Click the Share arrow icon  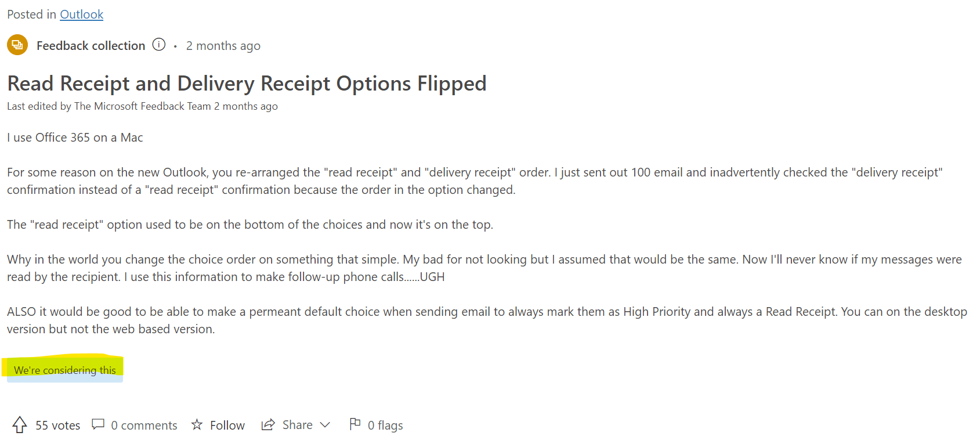(x=268, y=424)
